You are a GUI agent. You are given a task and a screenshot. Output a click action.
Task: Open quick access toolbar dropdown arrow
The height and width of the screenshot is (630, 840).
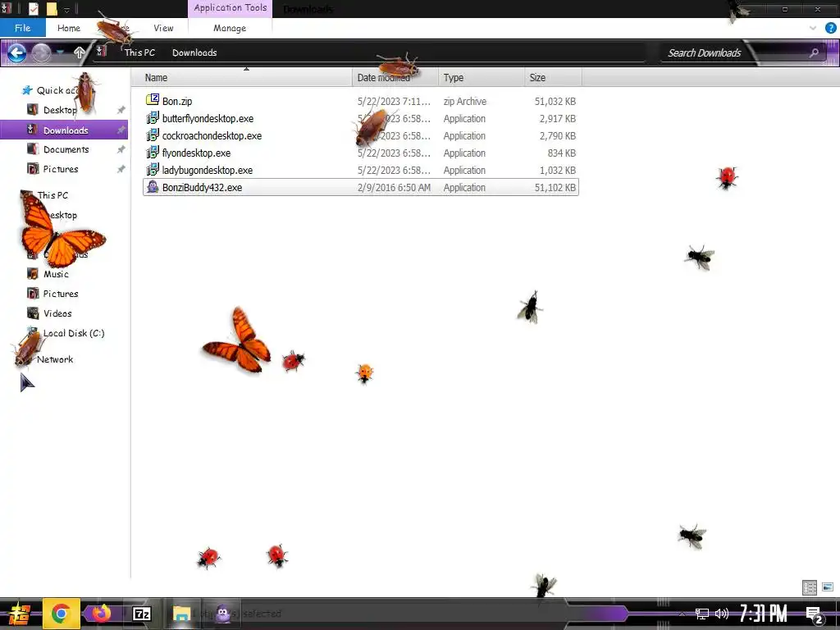click(66, 10)
